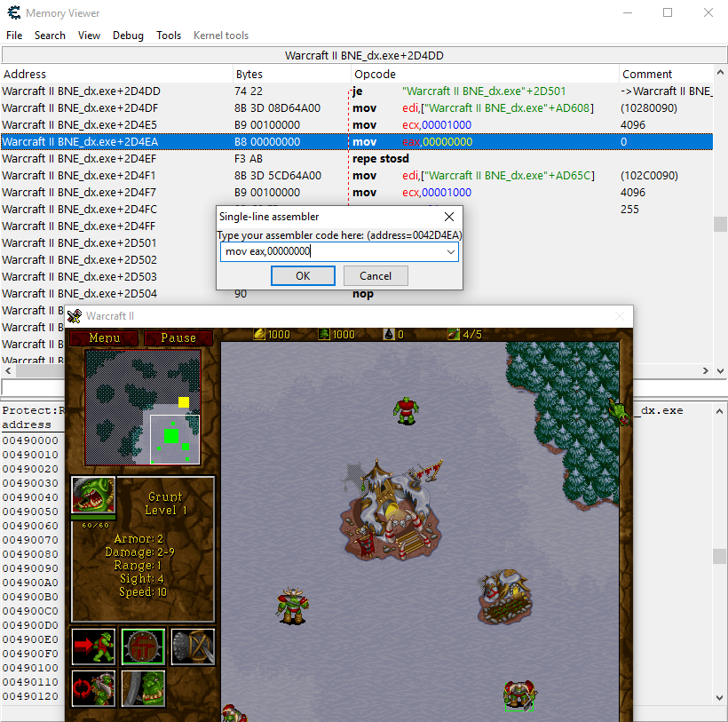Click the Comment column header
Viewport: 728px width, 722px height.
[x=666, y=75]
